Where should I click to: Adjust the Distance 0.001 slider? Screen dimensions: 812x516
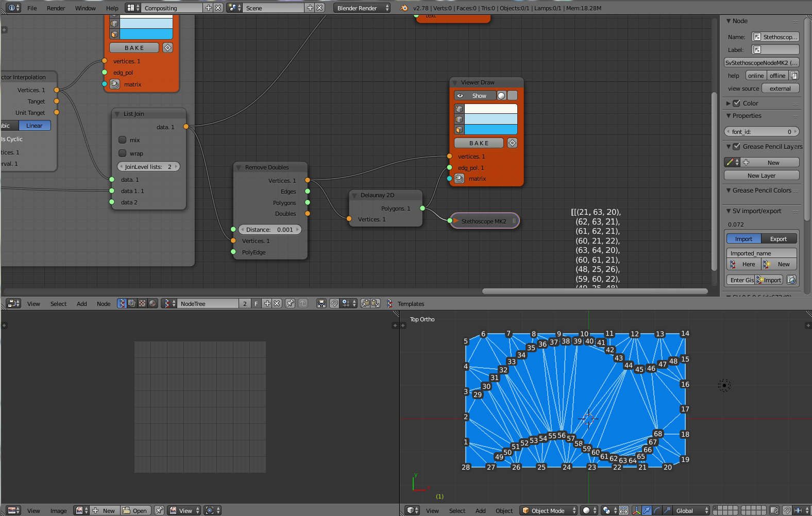(x=270, y=230)
